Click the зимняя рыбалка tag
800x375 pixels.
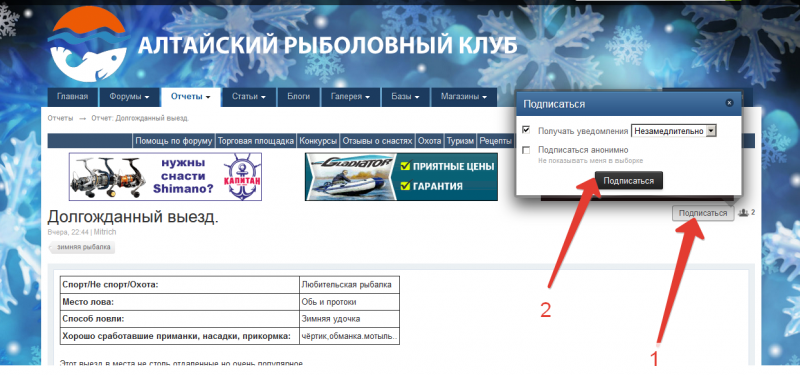coord(82,247)
